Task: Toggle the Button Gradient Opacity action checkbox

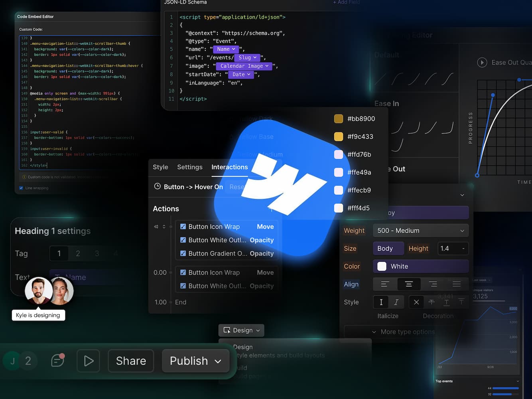Action: (183, 253)
